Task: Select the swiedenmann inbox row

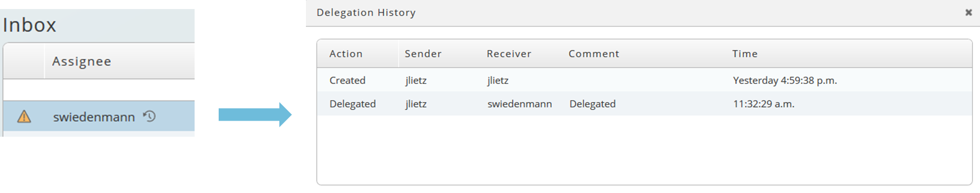Action: [99, 117]
